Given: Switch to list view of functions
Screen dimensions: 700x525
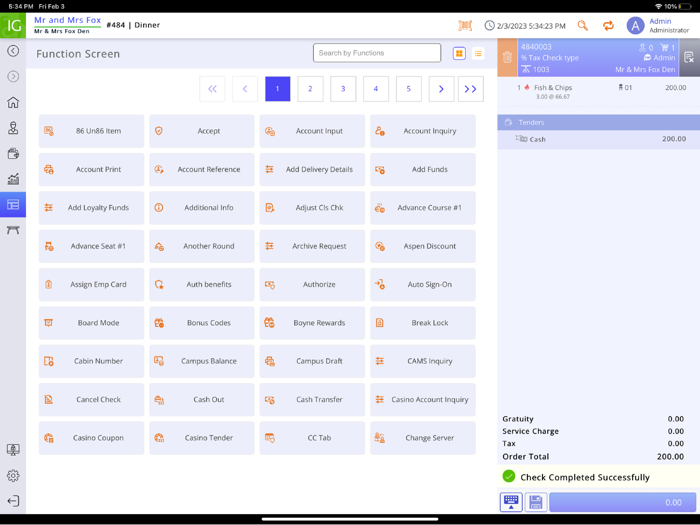Looking at the screenshot, I should point(478,54).
